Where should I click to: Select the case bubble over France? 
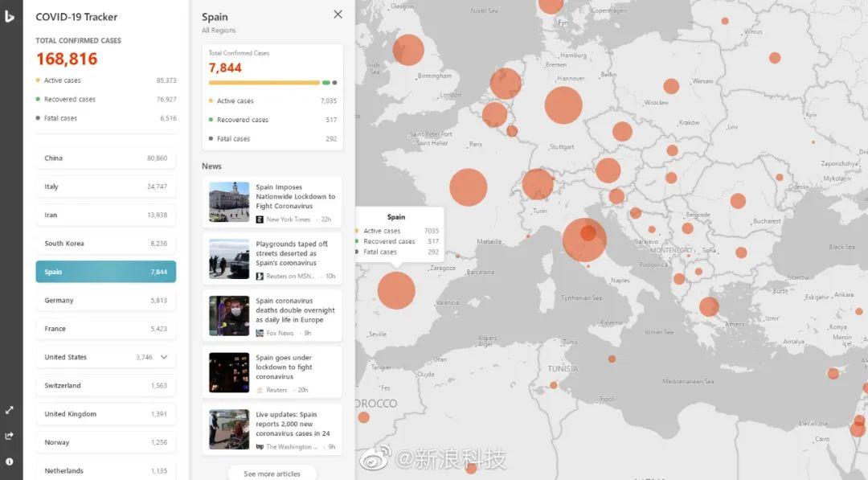pyautogui.click(x=469, y=187)
